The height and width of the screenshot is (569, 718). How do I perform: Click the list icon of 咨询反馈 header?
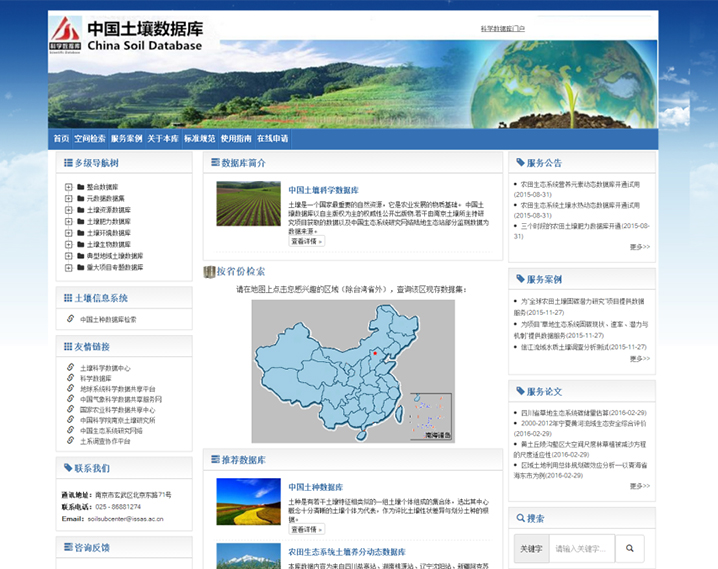68,547
